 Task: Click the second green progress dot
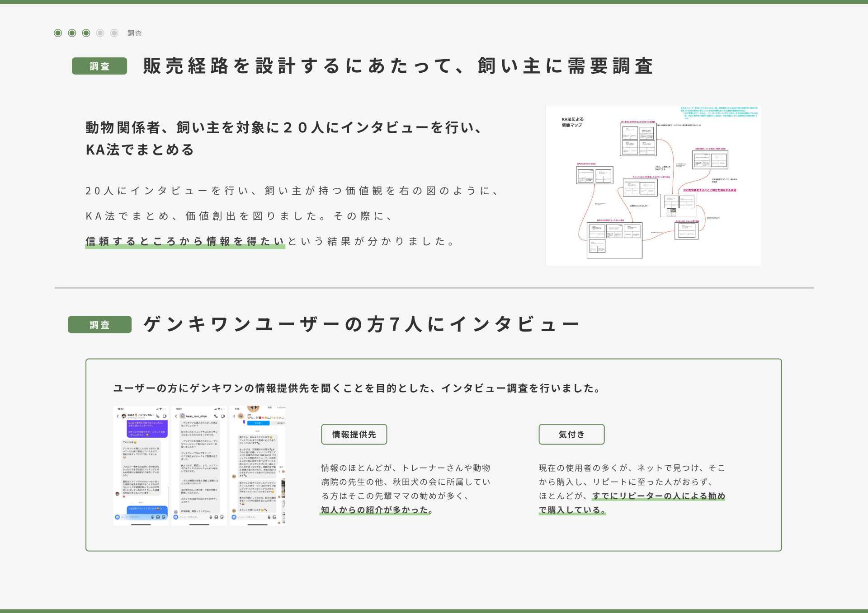(72, 33)
